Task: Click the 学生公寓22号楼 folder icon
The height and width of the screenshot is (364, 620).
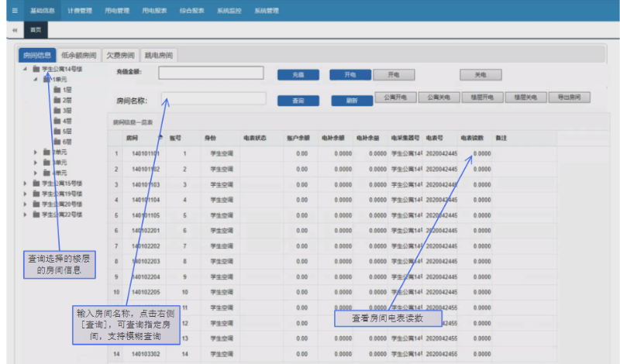Action: pos(36,214)
